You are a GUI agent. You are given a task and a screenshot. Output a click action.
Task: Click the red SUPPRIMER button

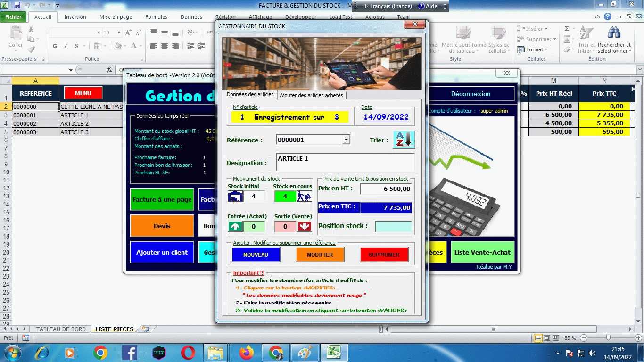pos(384,255)
